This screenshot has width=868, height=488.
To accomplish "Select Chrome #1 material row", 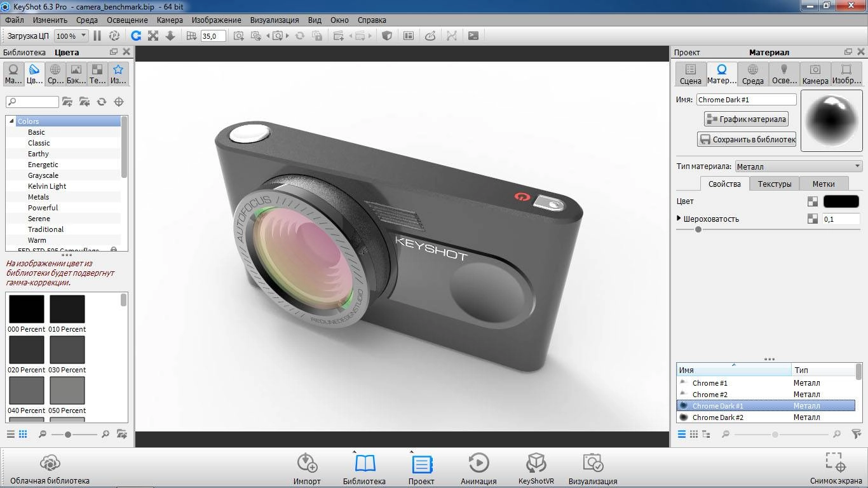I will [x=766, y=383].
